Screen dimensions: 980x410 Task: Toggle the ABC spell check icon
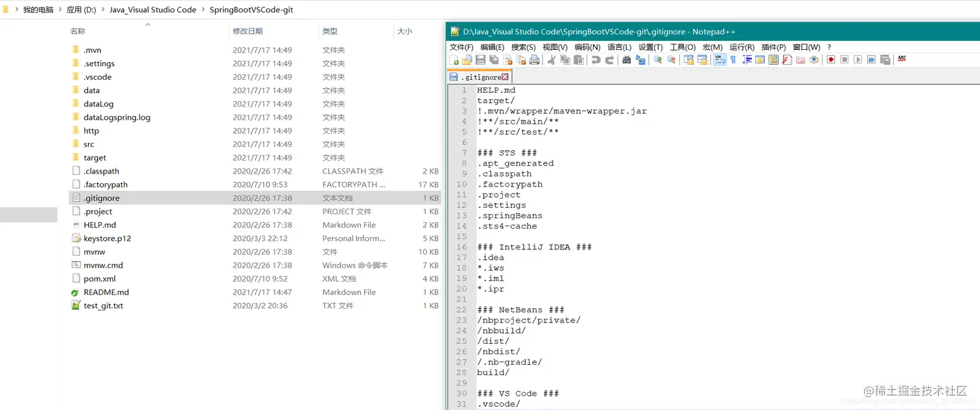pyautogui.click(x=902, y=60)
